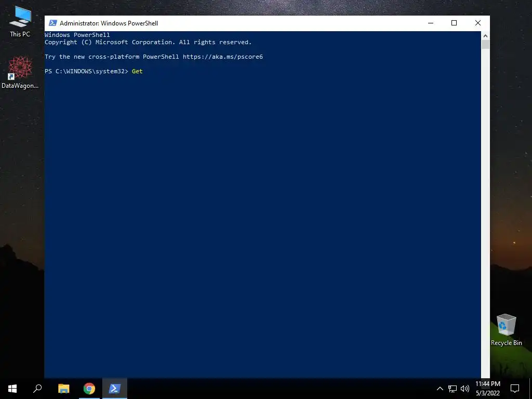This screenshot has height=399, width=532.
Task: Click the PowerShell vertical scrollbar thumb
Action: [x=485, y=45]
